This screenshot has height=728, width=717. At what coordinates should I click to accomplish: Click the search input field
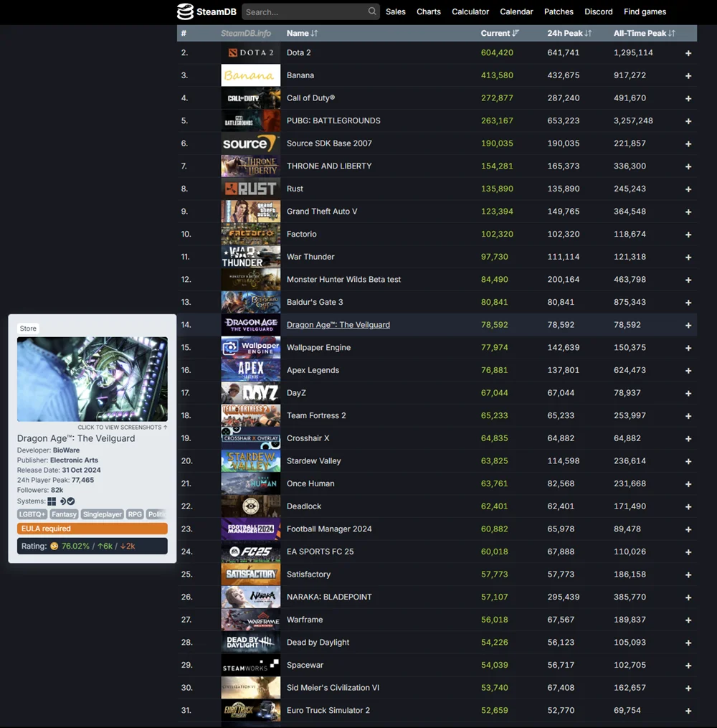(310, 11)
